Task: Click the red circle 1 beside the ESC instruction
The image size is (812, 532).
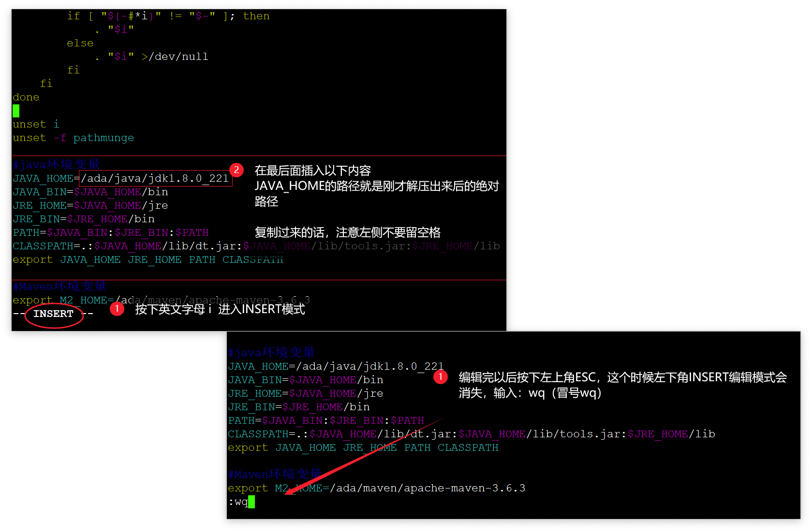Action: pos(440,376)
